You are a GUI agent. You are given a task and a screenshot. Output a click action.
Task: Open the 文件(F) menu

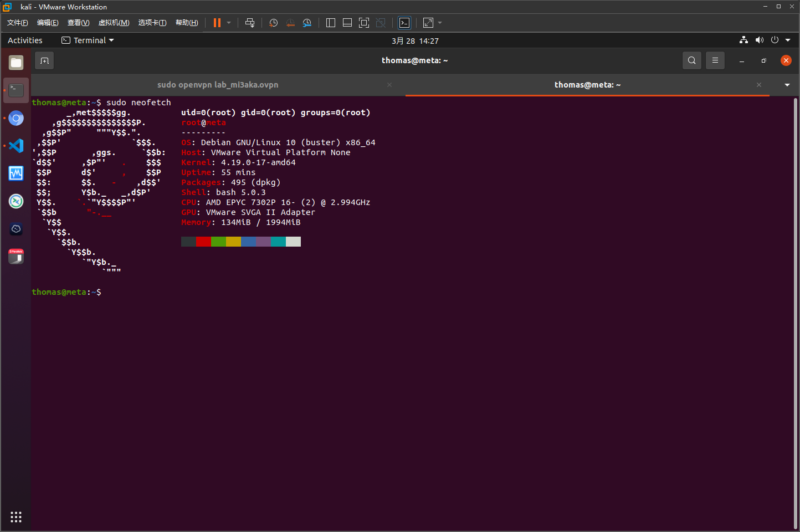click(17, 23)
